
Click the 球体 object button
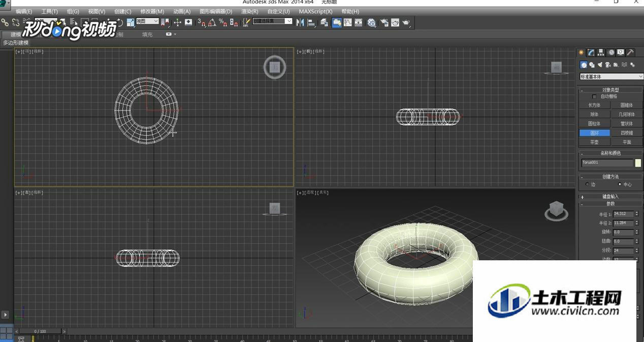(594, 114)
